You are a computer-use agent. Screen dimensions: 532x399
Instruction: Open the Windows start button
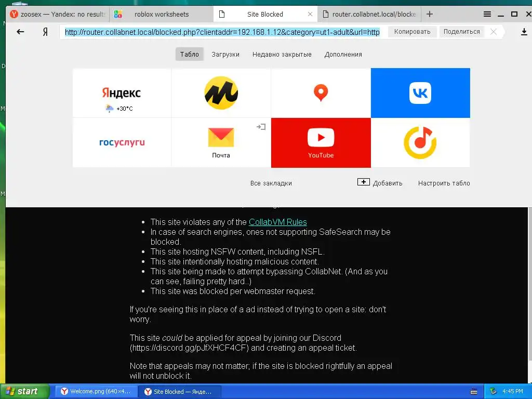[25, 391]
